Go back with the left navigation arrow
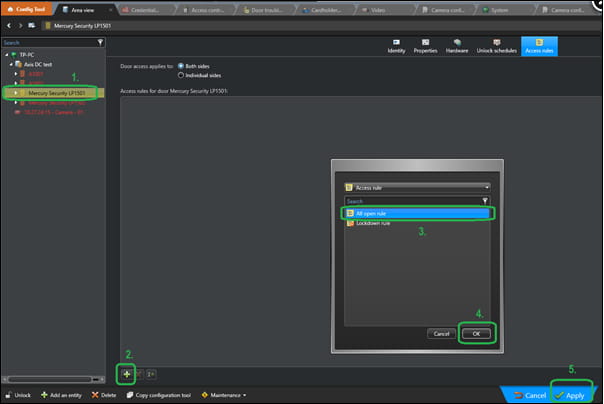 (9, 25)
